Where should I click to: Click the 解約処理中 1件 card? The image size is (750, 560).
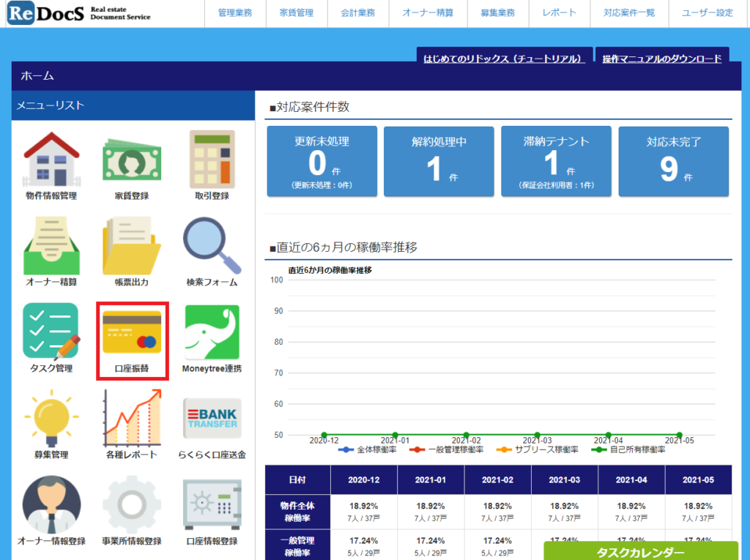(x=439, y=162)
